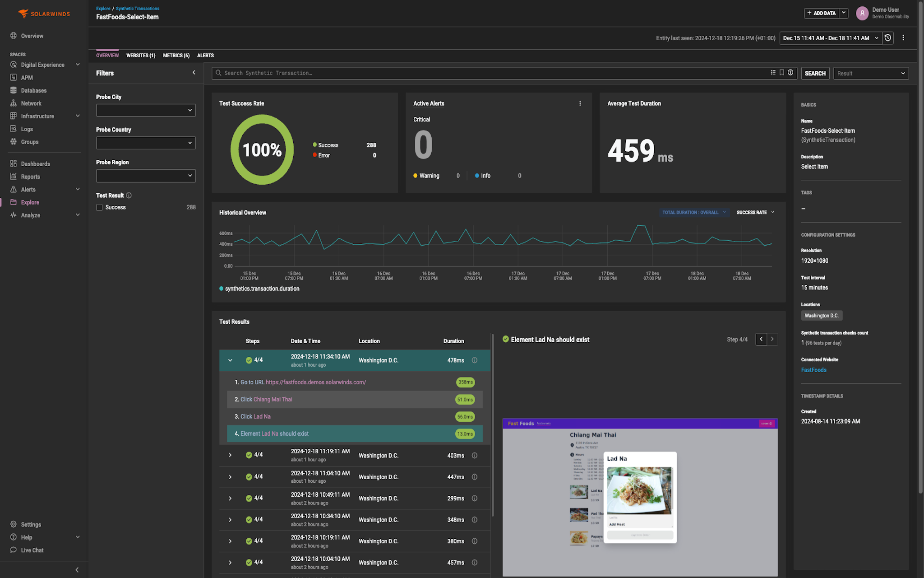Open the FastFoods connected website link
924x578 pixels.
click(813, 370)
